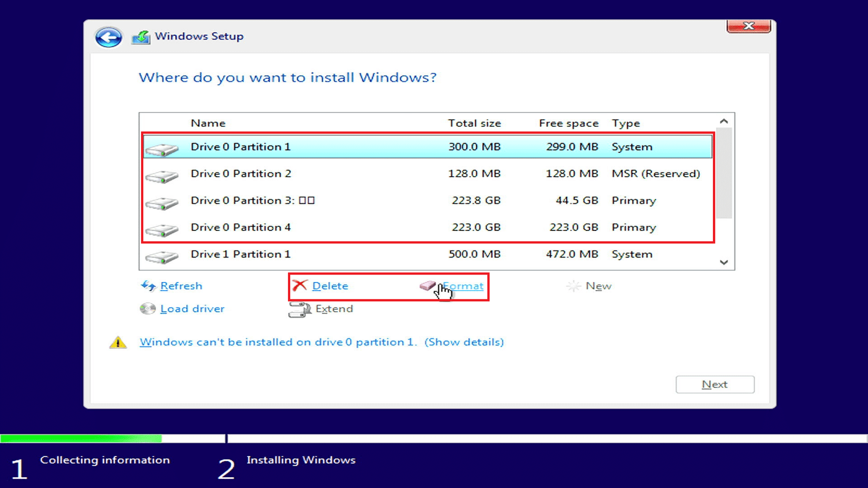This screenshot has width=868, height=488.
Task: Show details for drive 0 partition 1 warning
Action: [x=464, y=342]
